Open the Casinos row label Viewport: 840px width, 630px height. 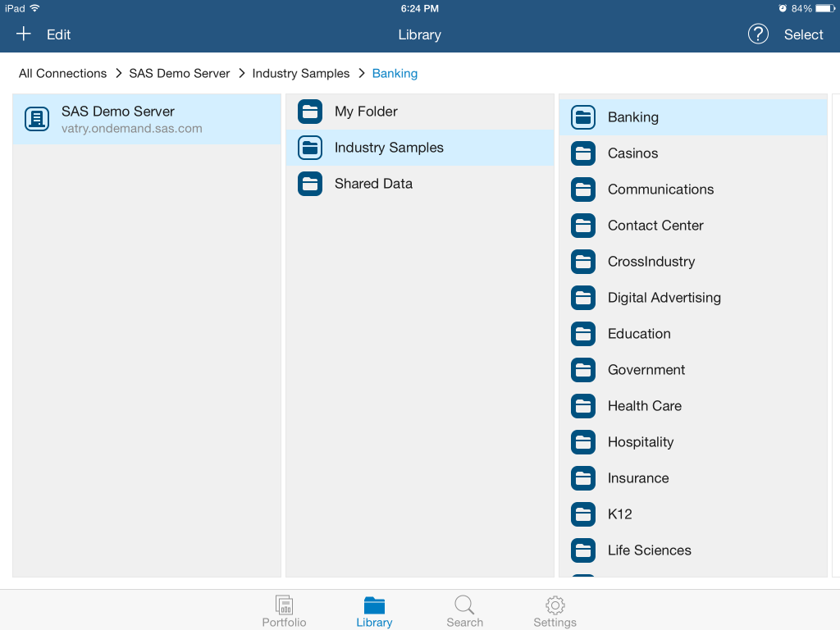(x=632, y=153)
